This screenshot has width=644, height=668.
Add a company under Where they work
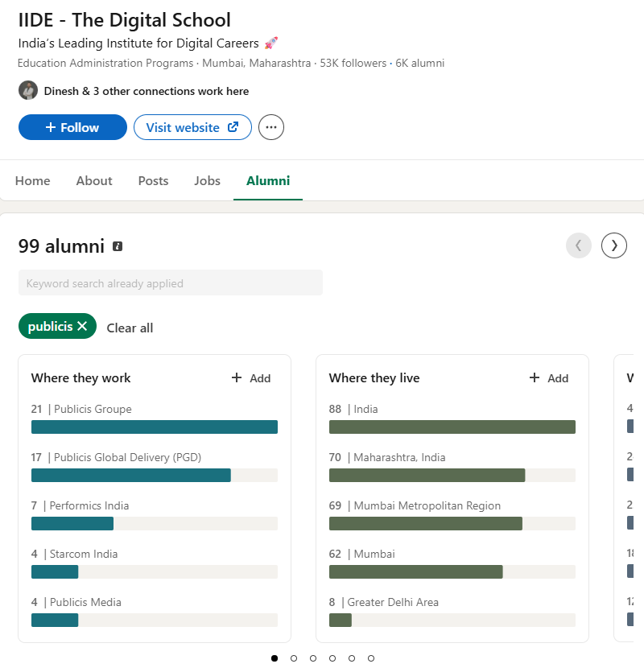251,378
